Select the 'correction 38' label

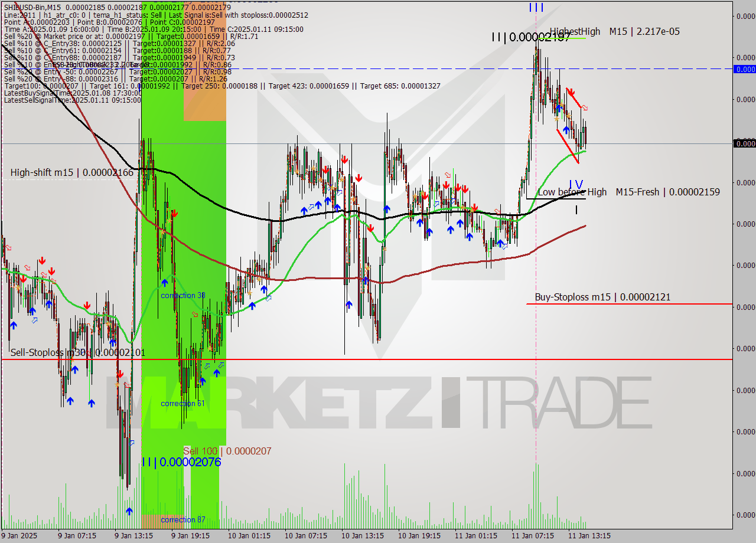pos(183,295)
